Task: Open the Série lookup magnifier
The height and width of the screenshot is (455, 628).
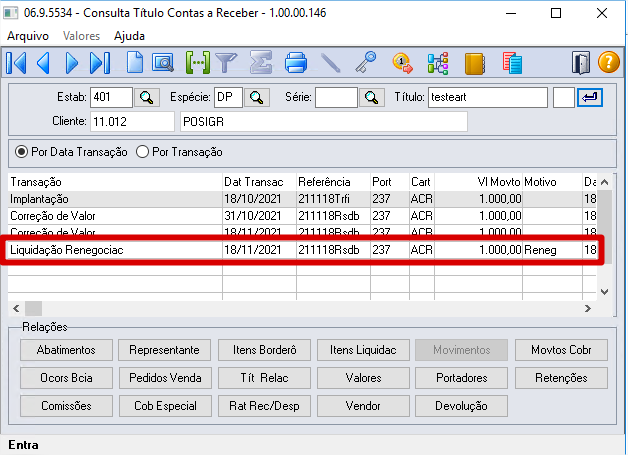Action: [x=372, y=97]
